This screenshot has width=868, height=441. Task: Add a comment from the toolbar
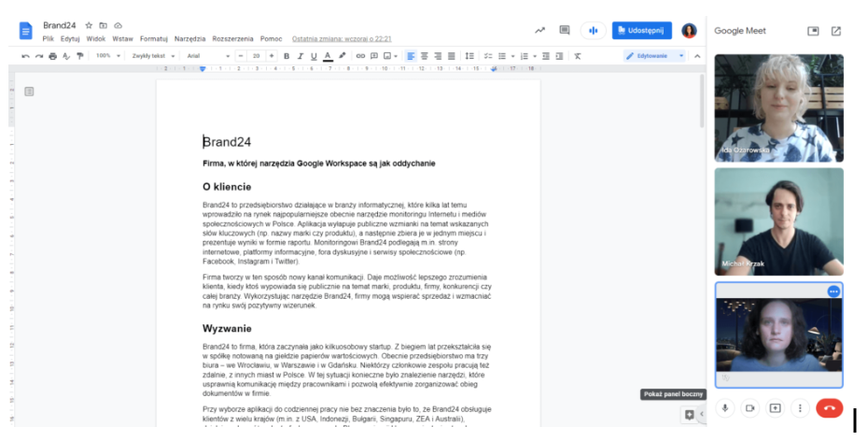[374, 56]
